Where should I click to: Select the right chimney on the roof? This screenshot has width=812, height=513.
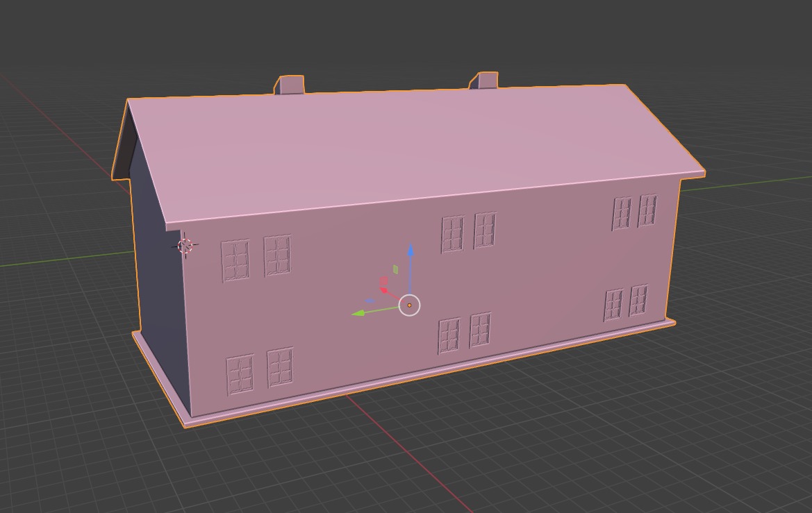[x=483, y=81]
